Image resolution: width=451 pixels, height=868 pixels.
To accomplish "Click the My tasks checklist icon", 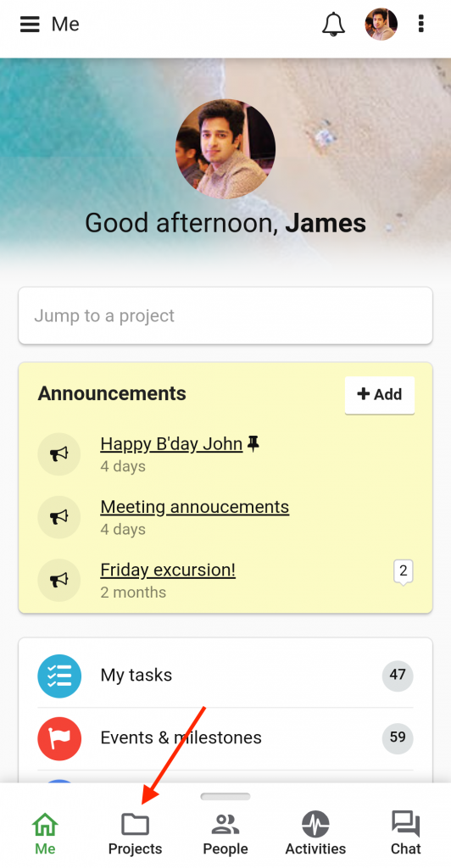I will (59, 676).
